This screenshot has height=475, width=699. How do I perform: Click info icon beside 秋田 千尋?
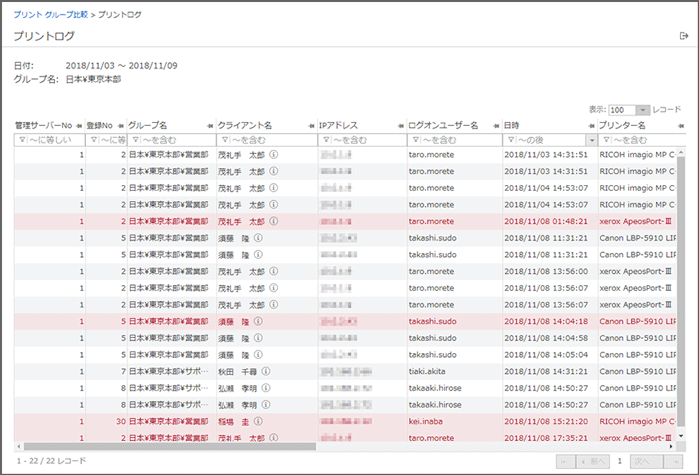coord(265,371)
